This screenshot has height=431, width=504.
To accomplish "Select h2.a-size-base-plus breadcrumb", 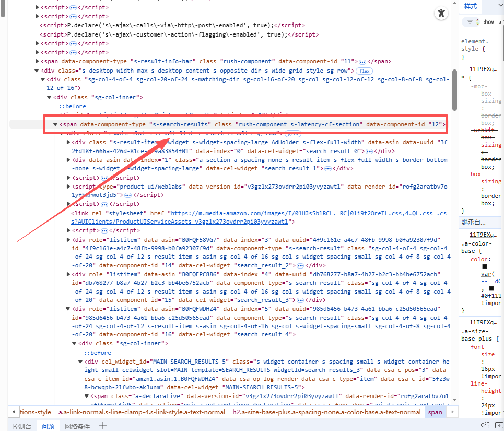I will point(326,412).
